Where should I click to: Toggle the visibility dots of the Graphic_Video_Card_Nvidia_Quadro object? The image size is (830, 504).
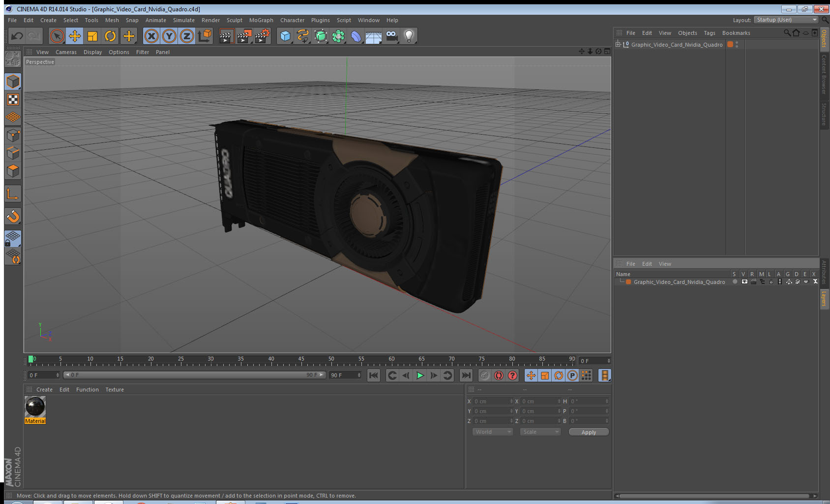tap(737, 44)
